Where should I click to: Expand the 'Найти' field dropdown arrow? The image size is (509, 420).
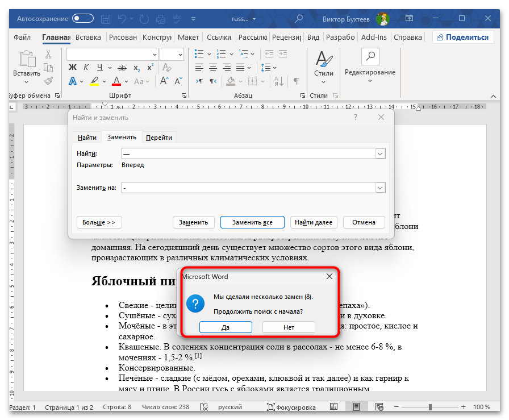pos(381,153)
